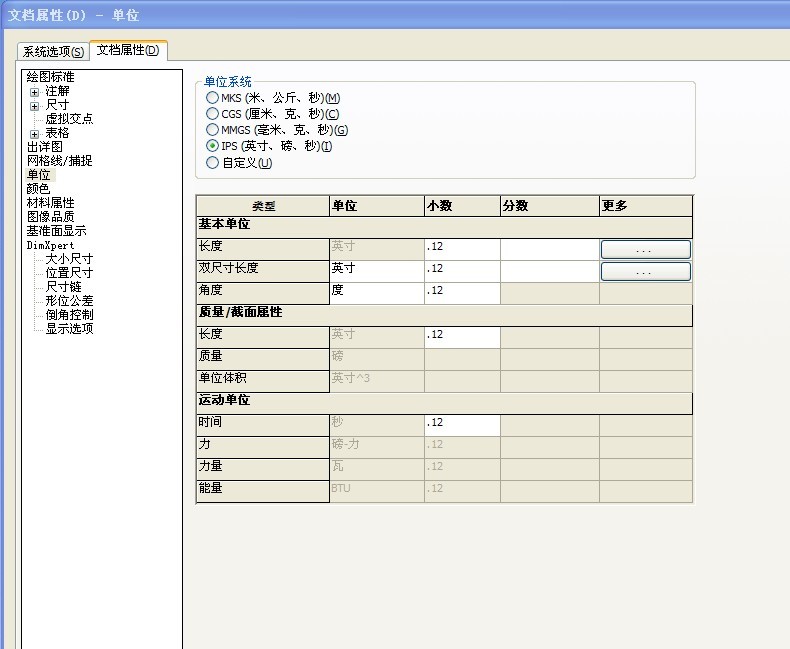Open 基准面显示 settings
Screen dimensions: 790x649
tap(56, 231)
